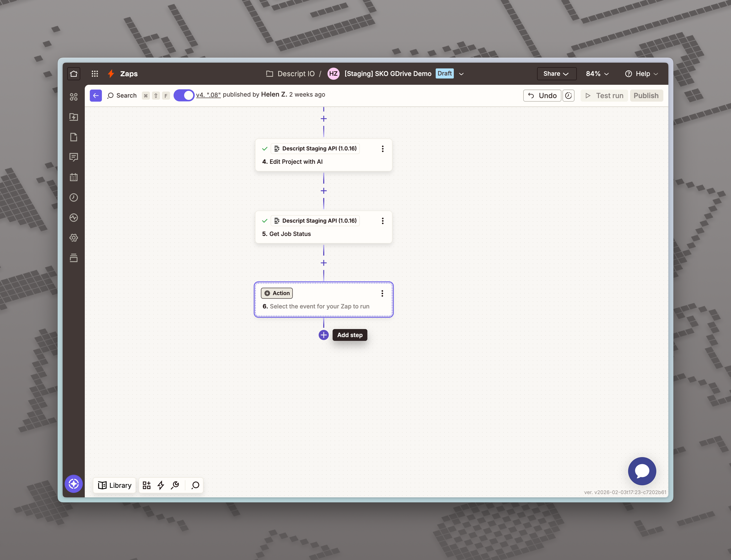The height and width of the screenshot is (560, 731).
Task: Open the chevron next to Draft badge
Action: click(x=461, y=74)
